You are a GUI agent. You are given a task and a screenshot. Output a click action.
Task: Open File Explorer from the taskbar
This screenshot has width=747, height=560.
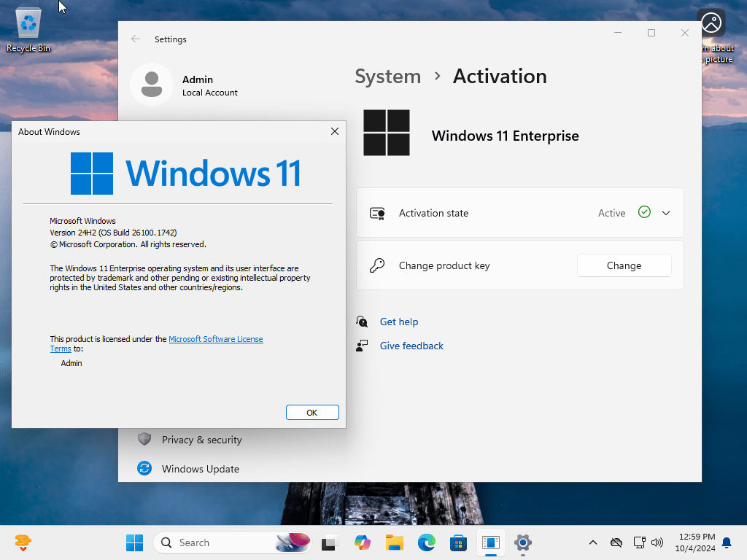(395, 542)
